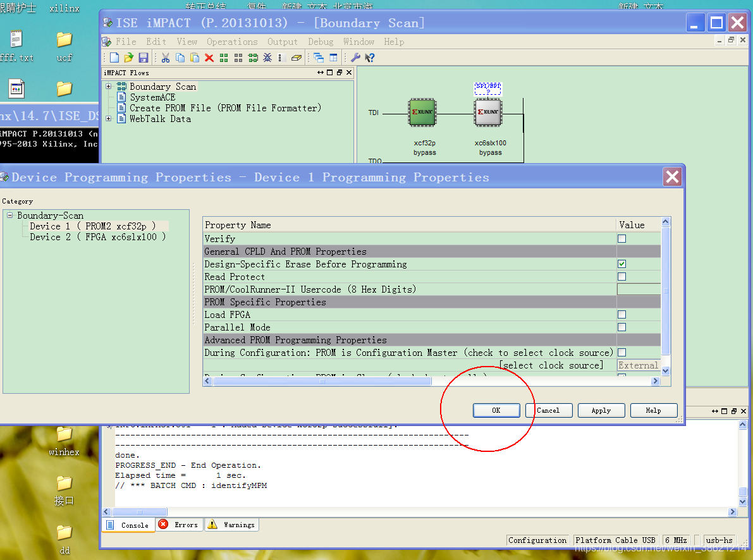Viewport: 753px width, 560px height.
Task: Open the External clock source dropdown
Action: click(639, 365)
